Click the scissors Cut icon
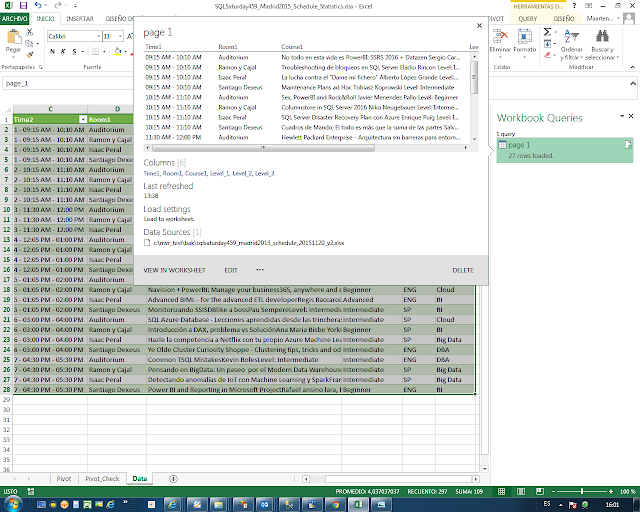This screenshot has height=512, width=640. pos(29,32)
